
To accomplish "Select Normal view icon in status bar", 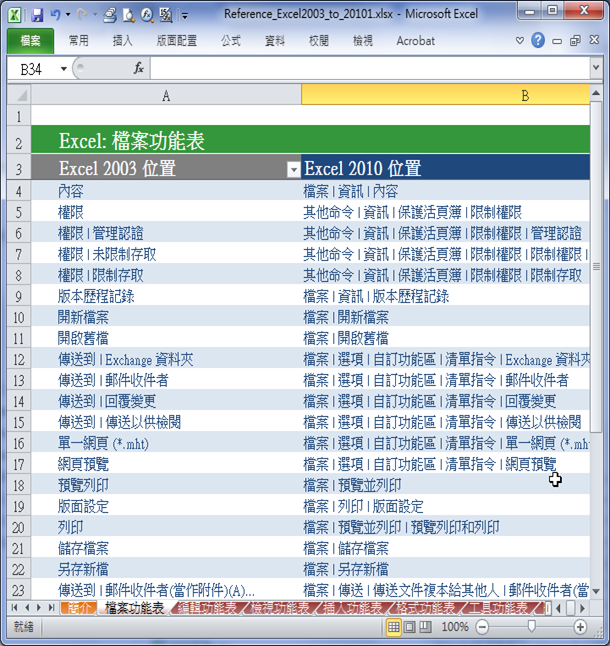I will click(x=394, y=627).
